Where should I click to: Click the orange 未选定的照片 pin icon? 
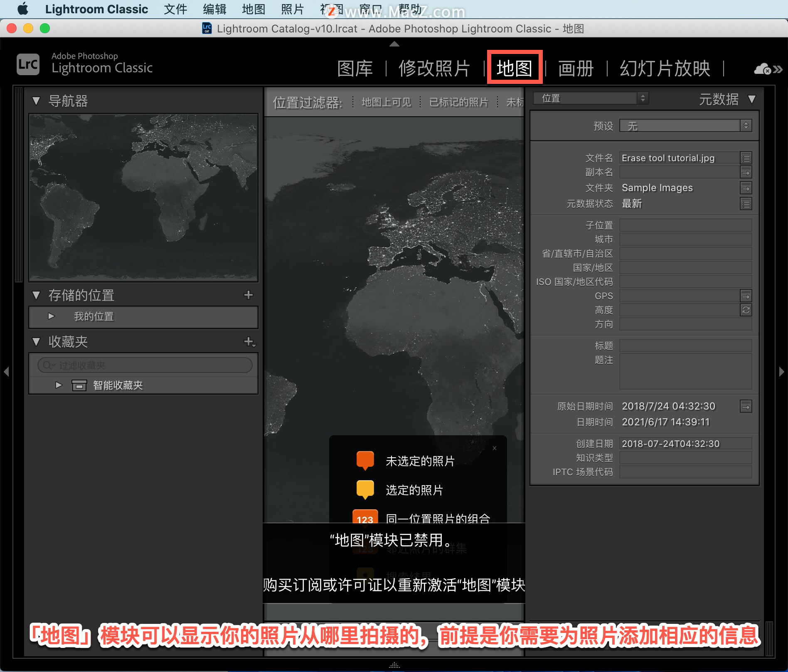click(365, 461)
